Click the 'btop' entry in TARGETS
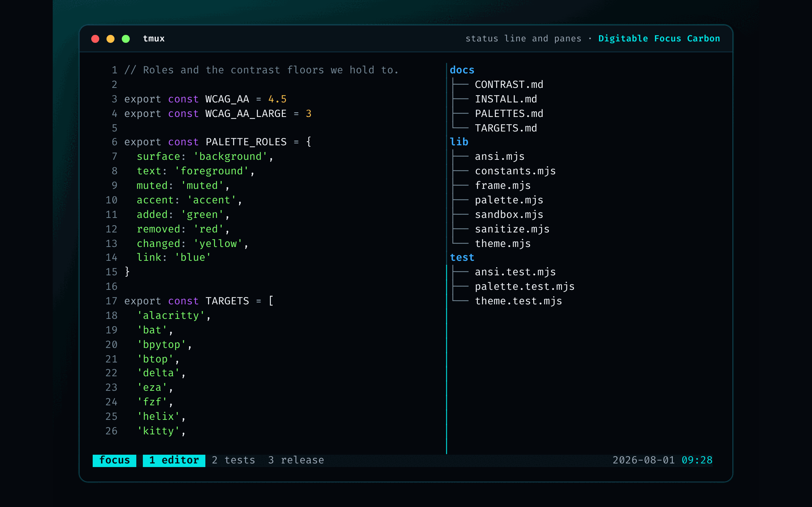 point(155,359)
